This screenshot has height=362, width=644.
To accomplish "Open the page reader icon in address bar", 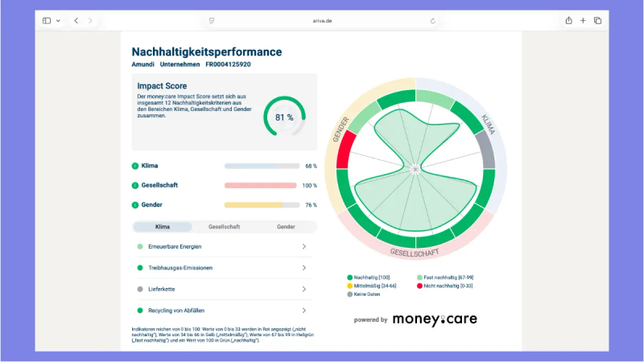I will click(212, 21).
